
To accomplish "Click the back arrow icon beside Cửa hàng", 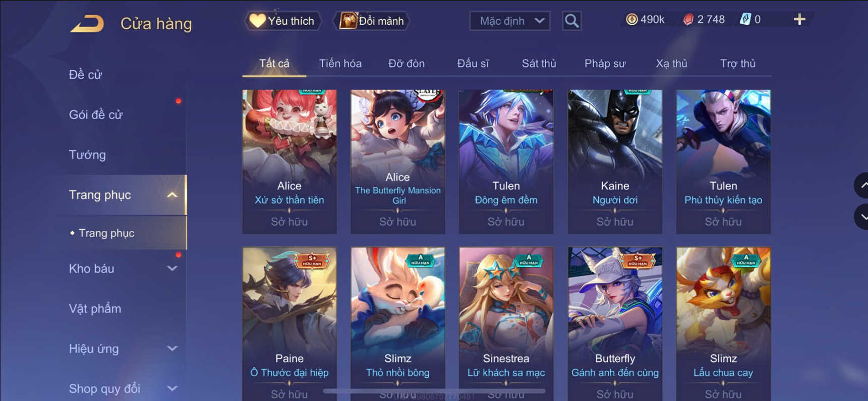I will pyautogui.click(x=87, y=23).
